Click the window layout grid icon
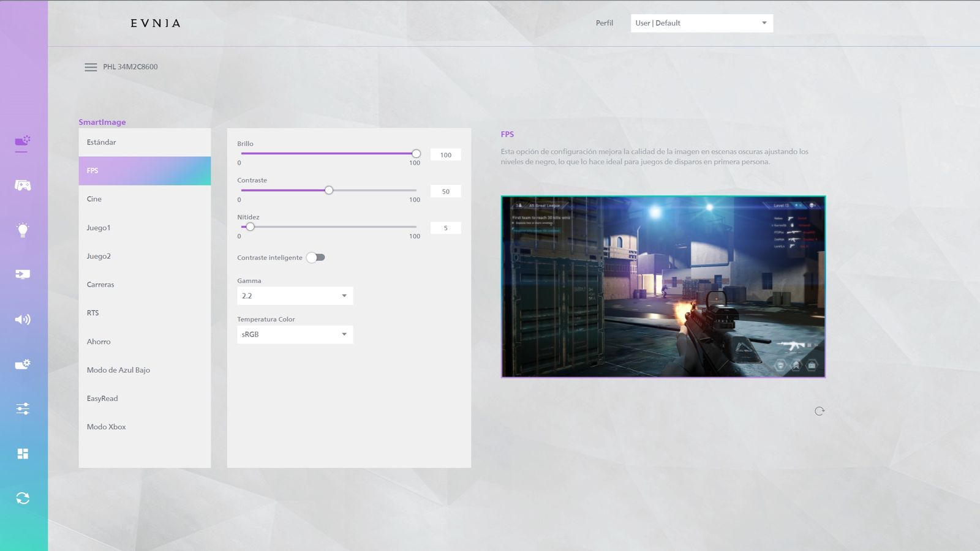 pos(23,454)
